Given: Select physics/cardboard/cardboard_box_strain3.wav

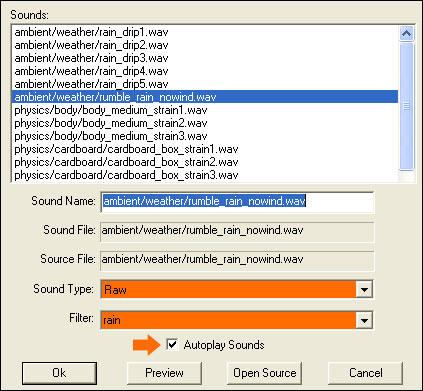Looking at the screenshot, I should (x=205, y=175).
